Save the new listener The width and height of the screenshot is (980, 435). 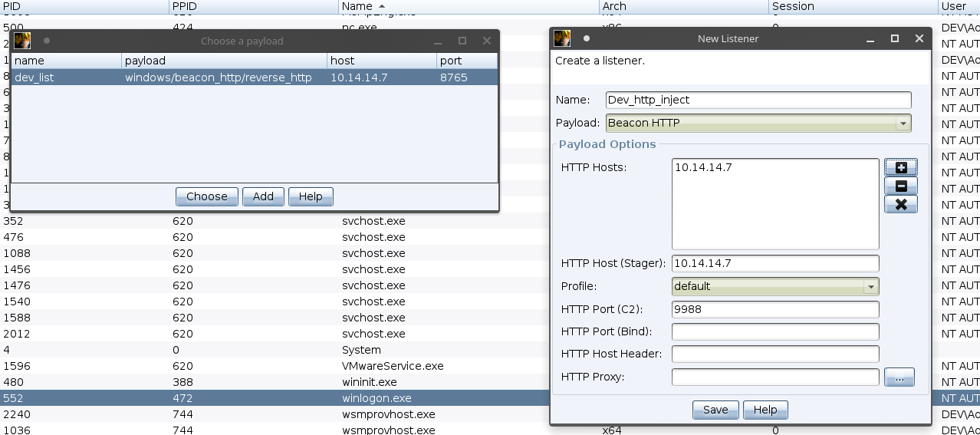click(715, 410)
